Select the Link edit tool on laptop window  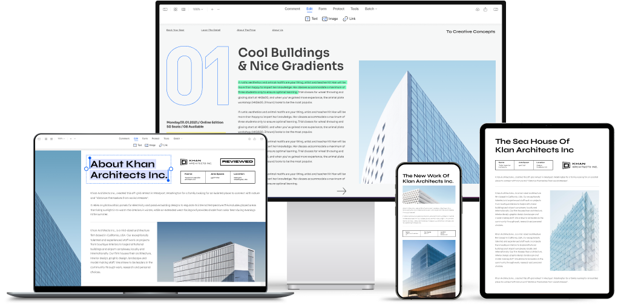pyautogui.click(x=163, y=145)
